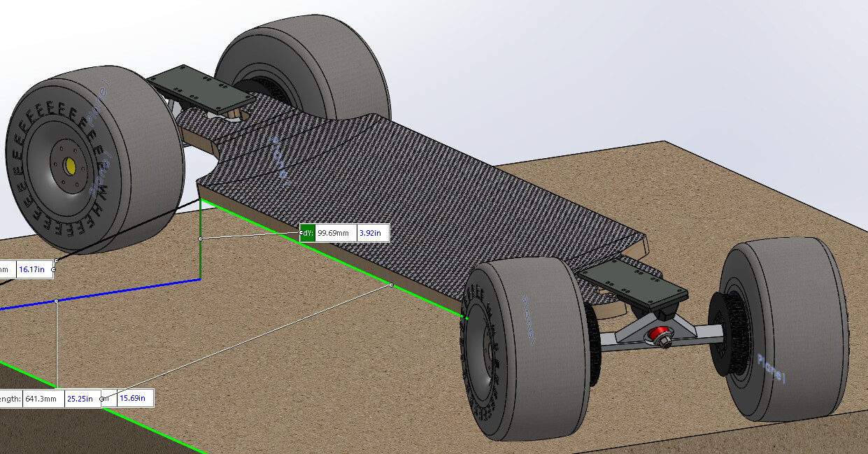
Task: Select Plane1 label on far right wheel
Action: click(x=770, y=367)
